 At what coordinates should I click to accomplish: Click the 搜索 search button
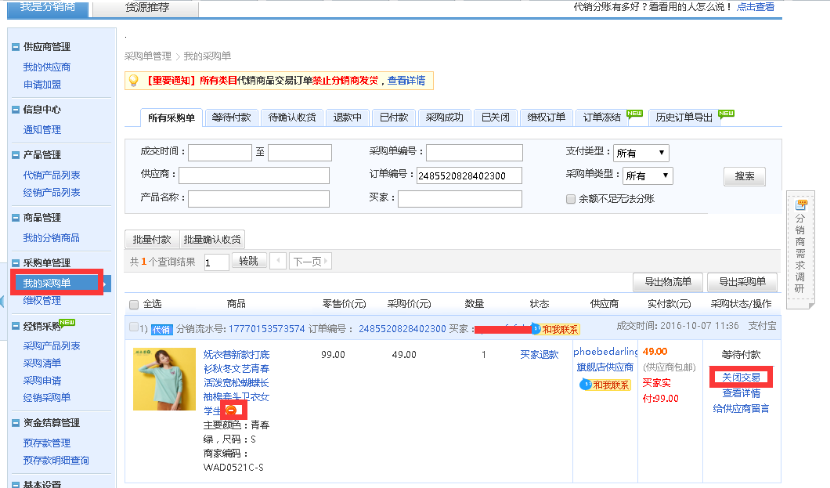pyautogui.click(x=743, y=176)
